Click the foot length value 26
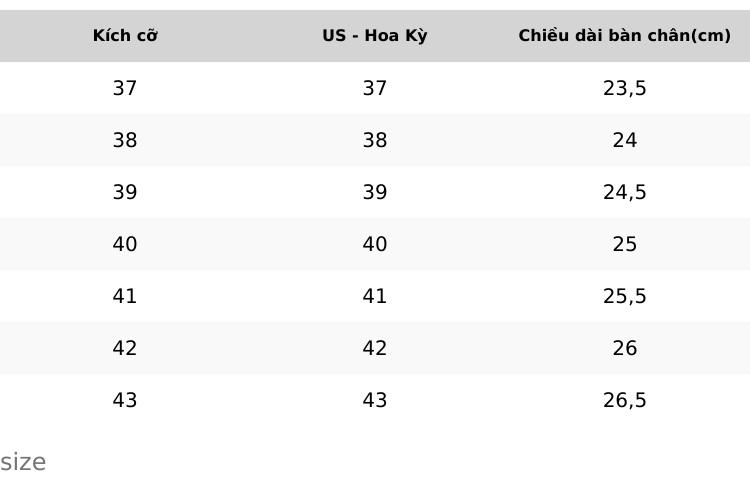The width and height of the screenshot is (750, 498). click(x=624, y=348)
